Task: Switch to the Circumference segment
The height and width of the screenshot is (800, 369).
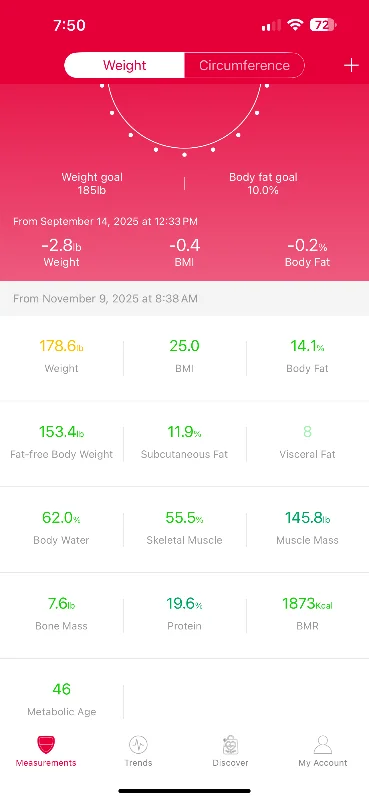Action: (244, 65)
